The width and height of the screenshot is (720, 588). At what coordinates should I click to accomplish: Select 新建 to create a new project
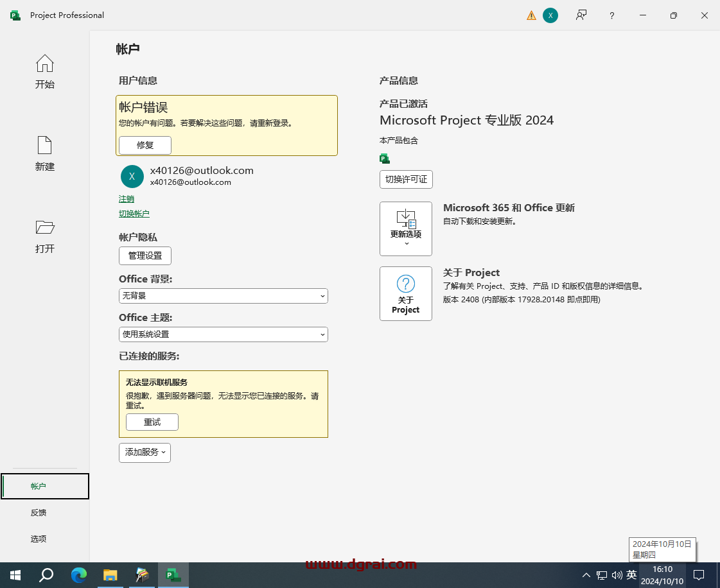click(x=44, y=154)
